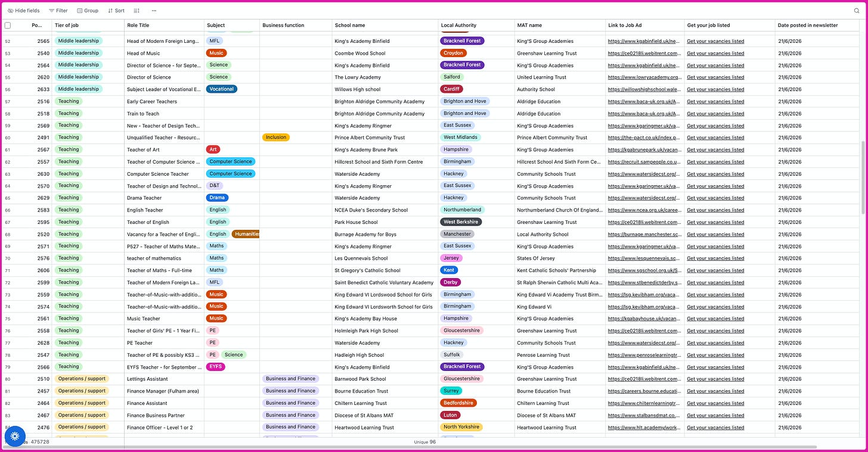This screenshot has height=452, width=868.
Task: Select the 'Drama Teacher' role cell
Action: tap(164, 198)
